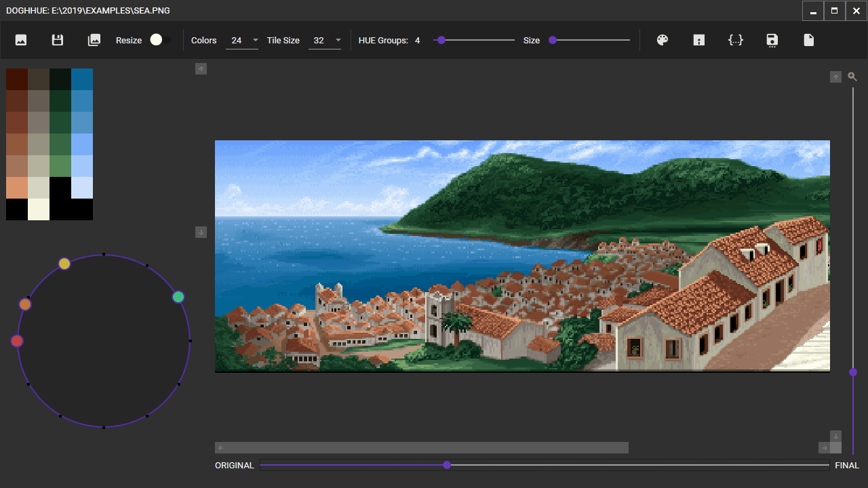Open an image with the picture icon
868x488 pixels.
[x=21, y=40]
